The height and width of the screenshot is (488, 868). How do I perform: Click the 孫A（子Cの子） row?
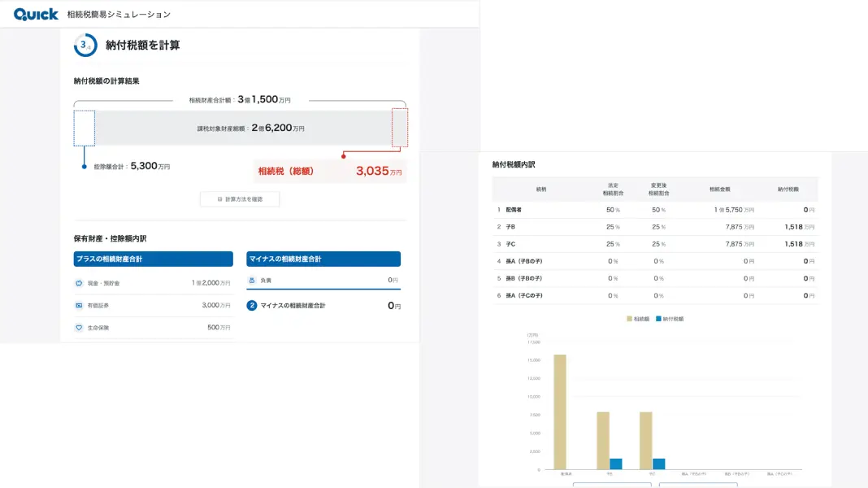click(x=655, y=296)
